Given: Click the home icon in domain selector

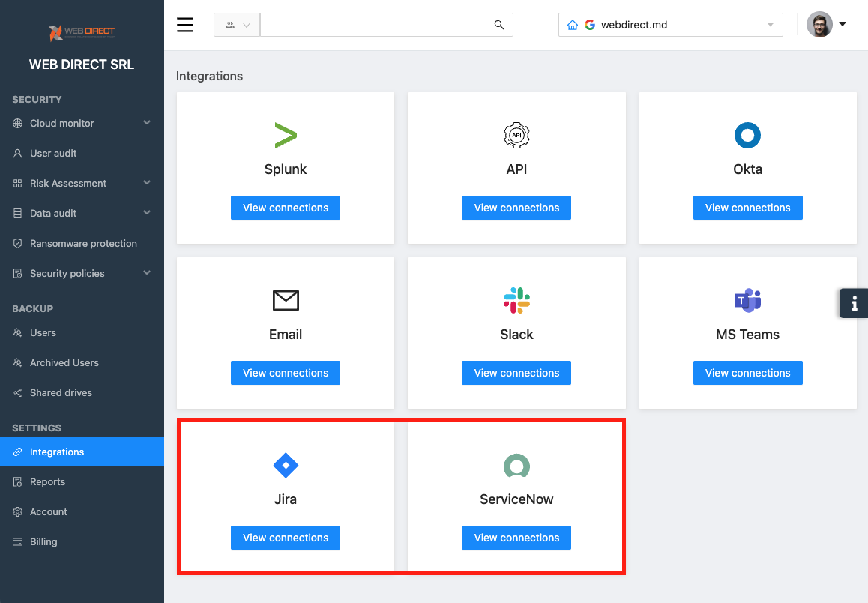Looking at the screenshot, I should click(x=573, y=25).
